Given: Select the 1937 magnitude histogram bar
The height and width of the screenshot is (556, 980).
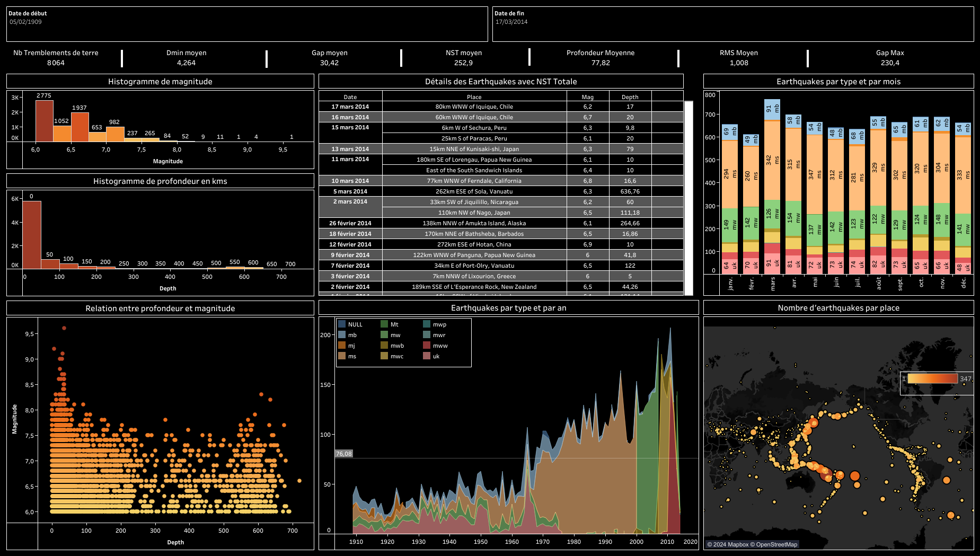Looking at the screenshot, I should (80, 127).
